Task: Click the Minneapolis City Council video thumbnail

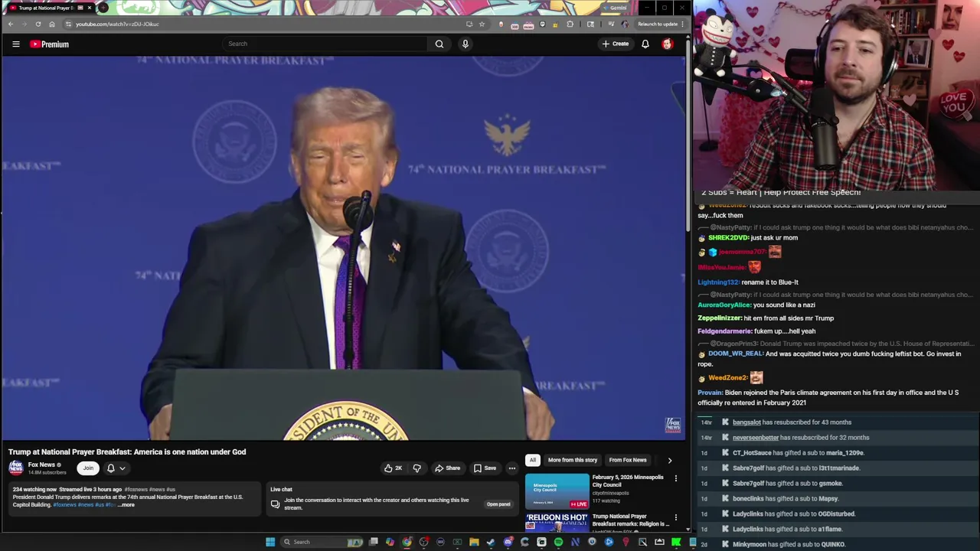Action: tap(557, 491)
